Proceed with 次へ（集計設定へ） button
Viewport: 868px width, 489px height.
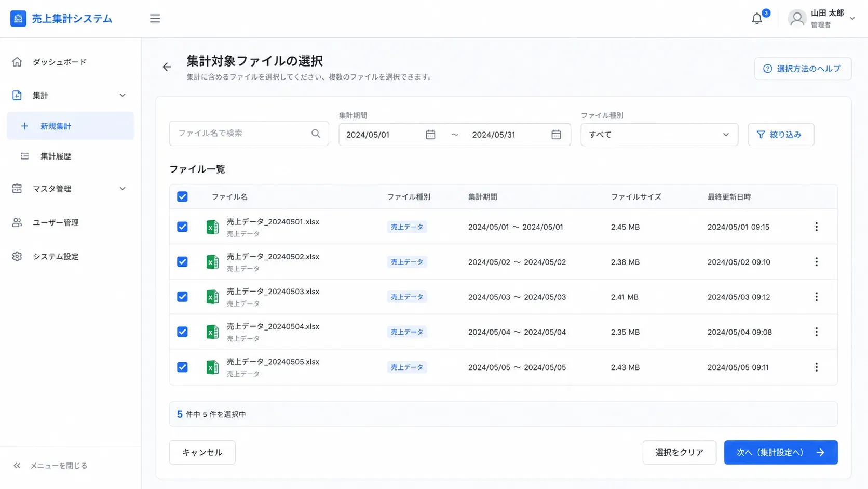pos(781,453)
